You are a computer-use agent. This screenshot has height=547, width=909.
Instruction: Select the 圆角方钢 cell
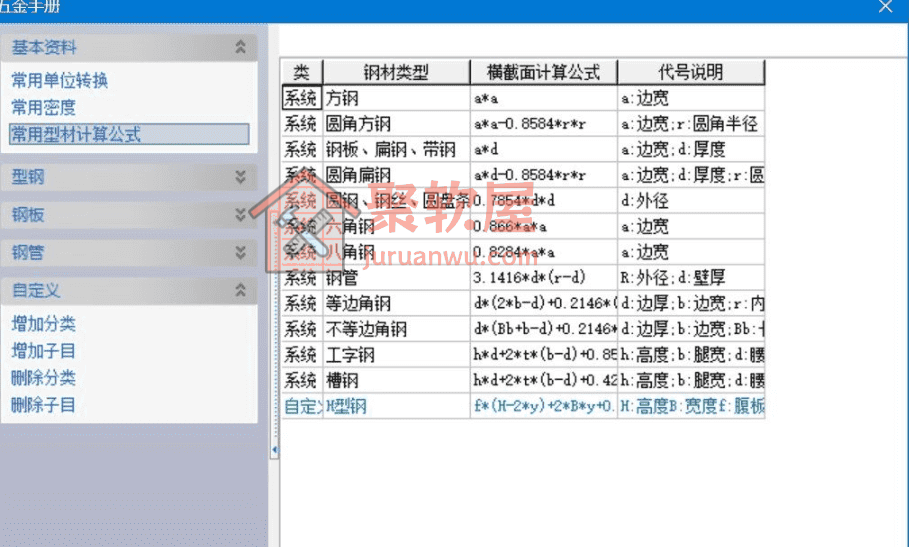[x=396, y=123]
